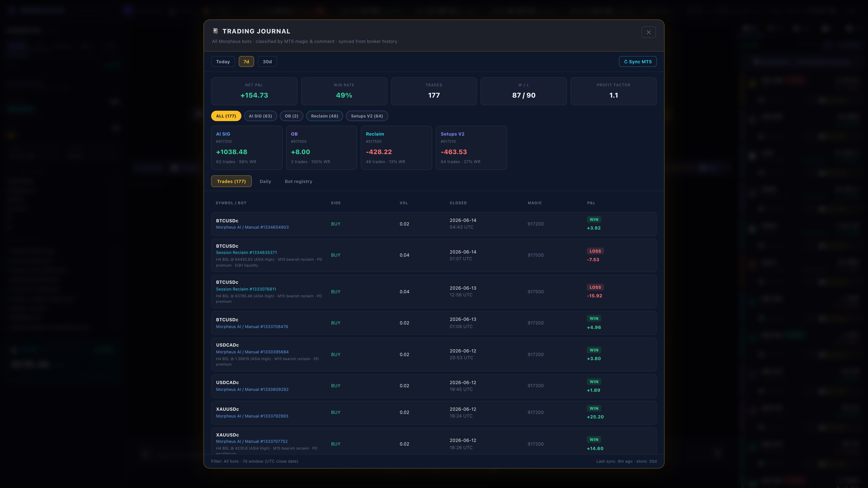This screenshot has width=868, height=488.
Task: Click the P&L value +14.60
Action: pyautogui.click(x=595, y=449)
